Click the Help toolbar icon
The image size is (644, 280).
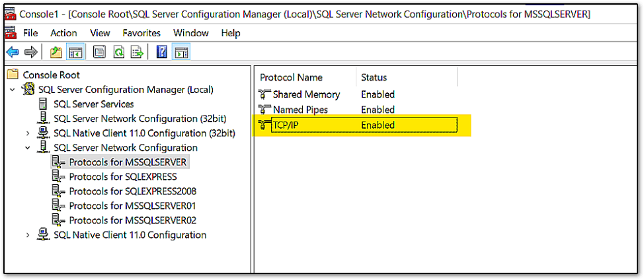coord(161,52)
